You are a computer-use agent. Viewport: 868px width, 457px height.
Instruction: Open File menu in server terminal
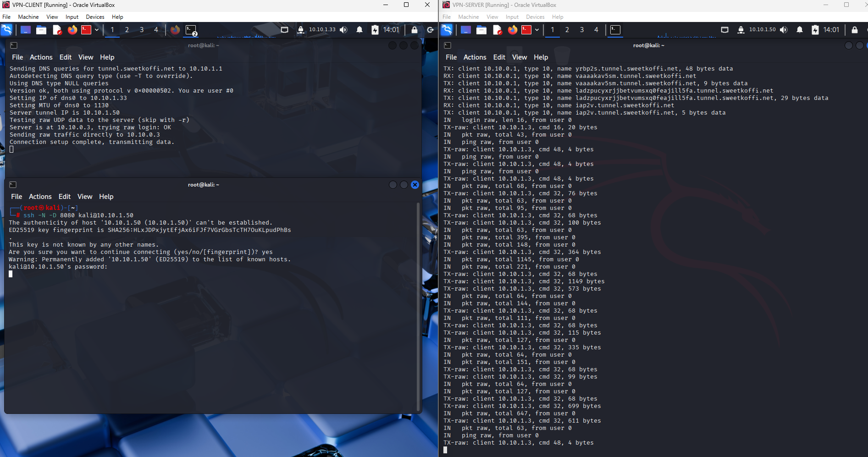coord(451,57)
